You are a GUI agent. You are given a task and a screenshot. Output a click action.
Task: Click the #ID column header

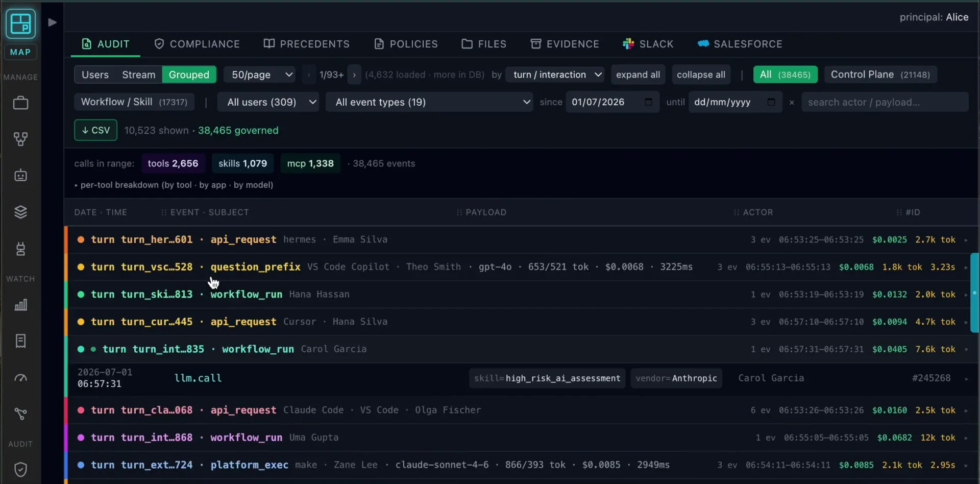(912, 212)
